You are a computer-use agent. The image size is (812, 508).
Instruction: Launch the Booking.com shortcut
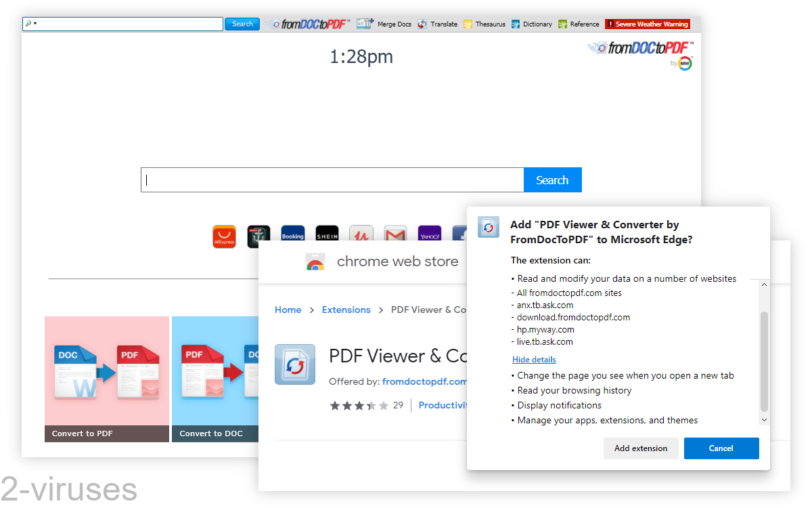(x=293, y=236)
